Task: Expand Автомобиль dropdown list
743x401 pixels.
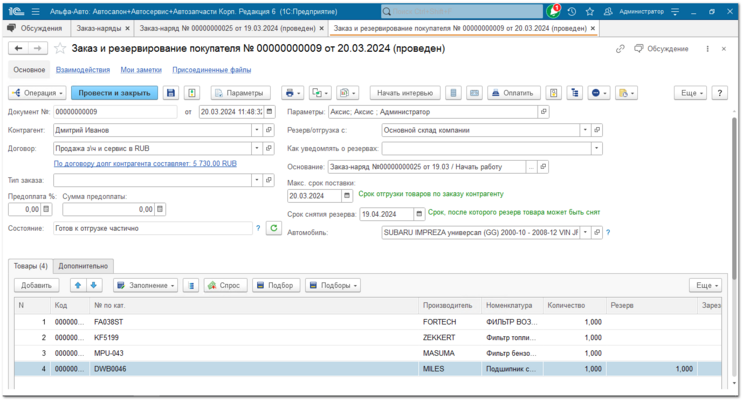Action: 585,232
